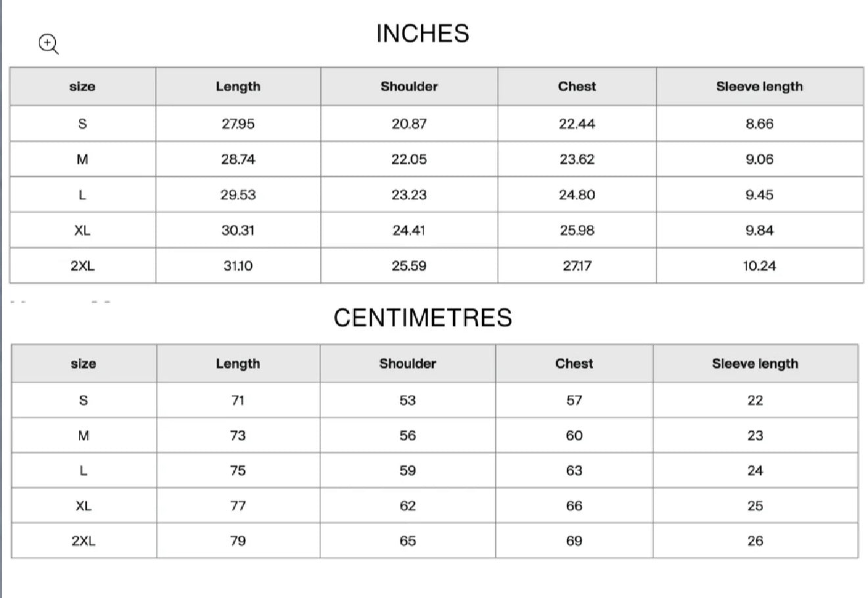Viewport: 868px width, 598px height.
Task: Click the 10.24 sleeve length value
Action: [x=759, y=266]
